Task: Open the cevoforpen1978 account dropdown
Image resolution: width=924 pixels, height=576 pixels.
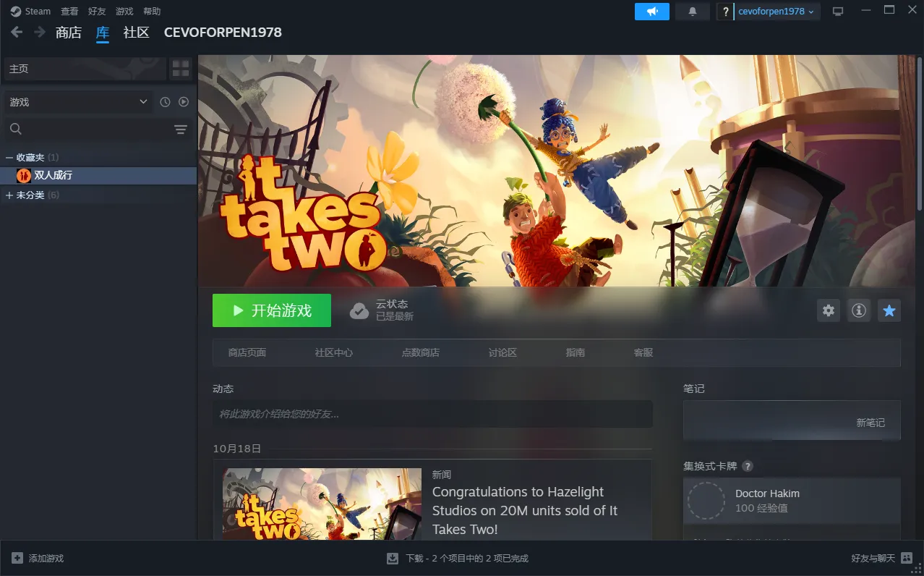Action: point(777,12)
